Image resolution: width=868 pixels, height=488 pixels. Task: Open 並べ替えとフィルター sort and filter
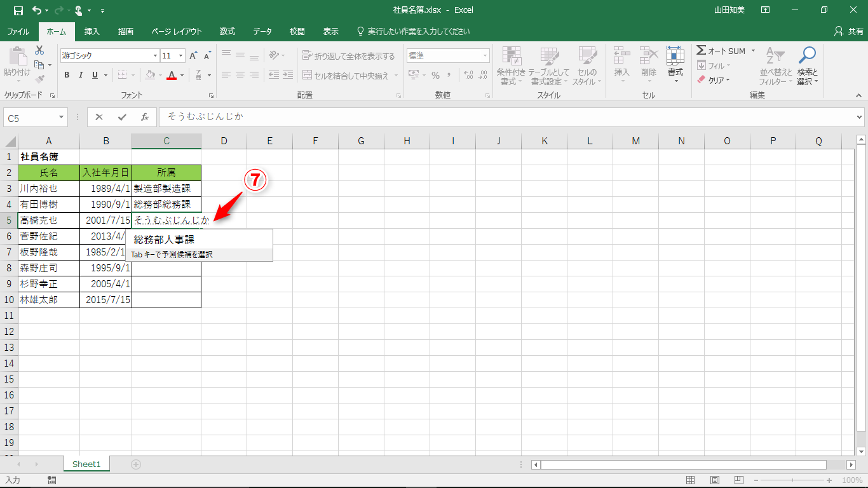click(x=775, y=66)
